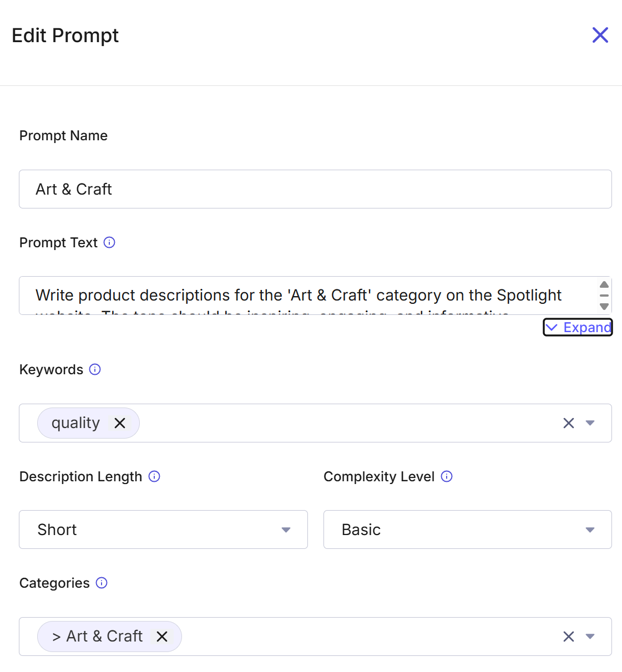Open the Keywords dropdown arrow

point(590,423)
